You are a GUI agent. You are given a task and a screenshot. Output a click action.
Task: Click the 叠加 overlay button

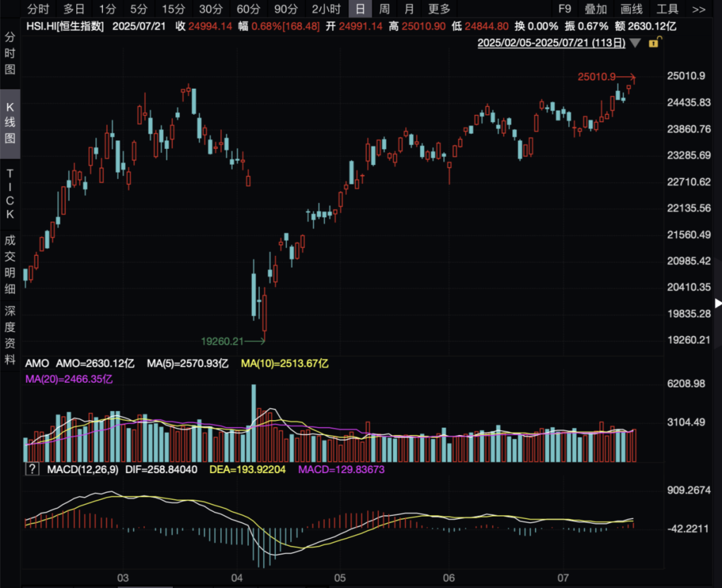596,9
